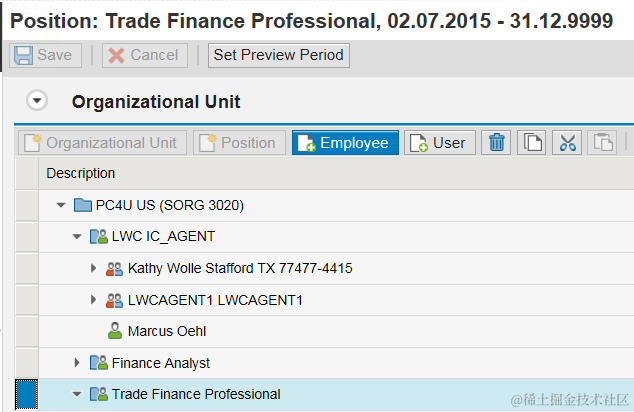Click the trash delete icon
This screenshot has height=412, width=634.
495,143
